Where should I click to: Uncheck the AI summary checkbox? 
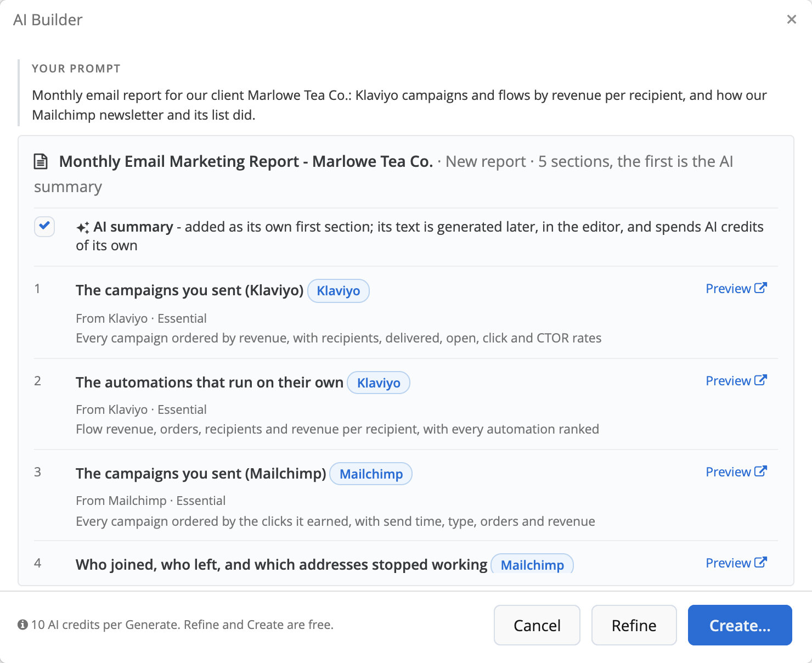click(x=44, y=226)
